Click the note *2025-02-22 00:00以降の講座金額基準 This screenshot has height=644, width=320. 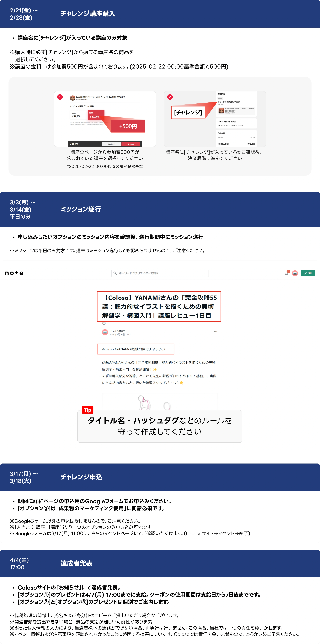point(105,166)
